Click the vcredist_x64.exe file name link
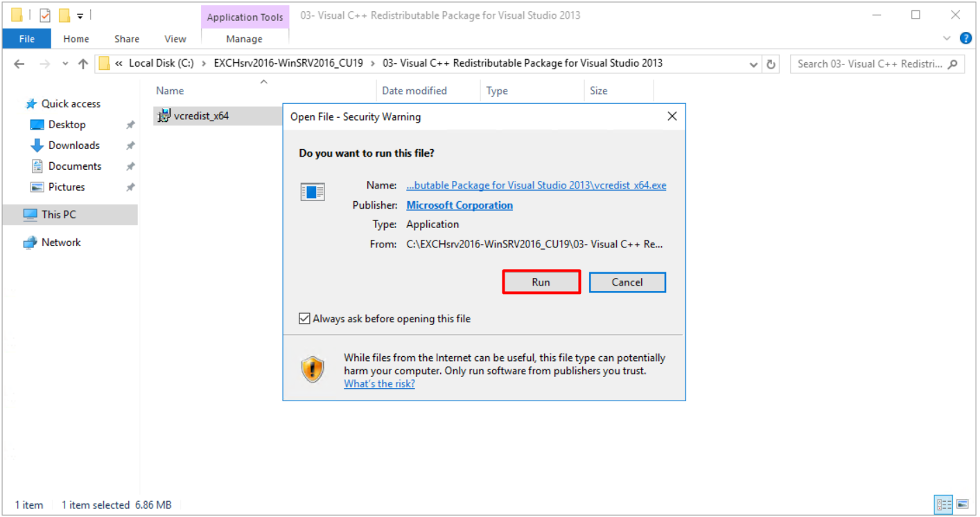Image resolution: width=980 pixels, height=517 pixels. [536, 185]
